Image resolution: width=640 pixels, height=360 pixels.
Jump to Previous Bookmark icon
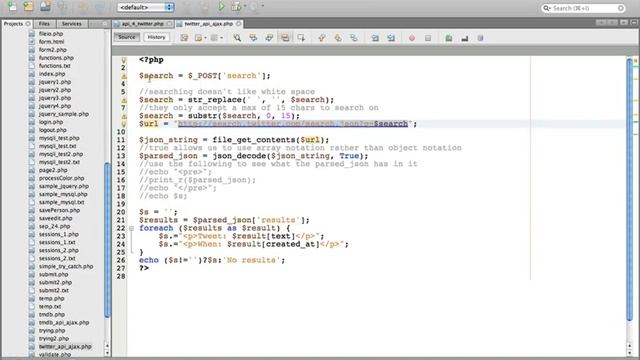point(322,38)
